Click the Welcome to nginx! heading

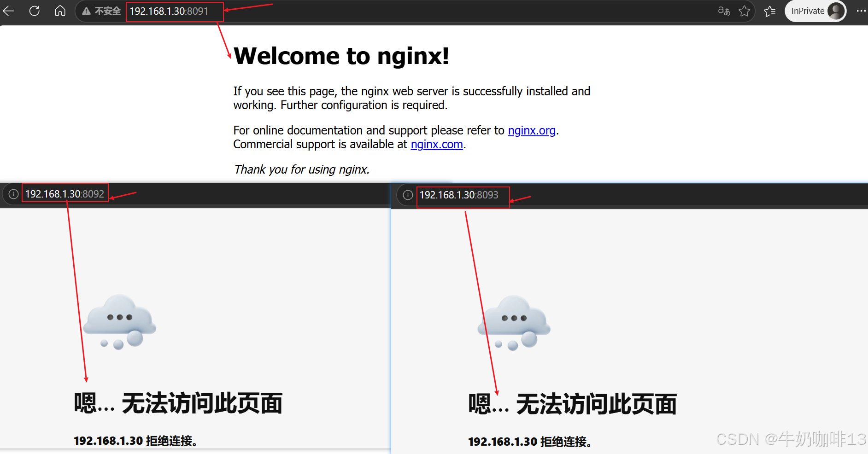[341, 56]
